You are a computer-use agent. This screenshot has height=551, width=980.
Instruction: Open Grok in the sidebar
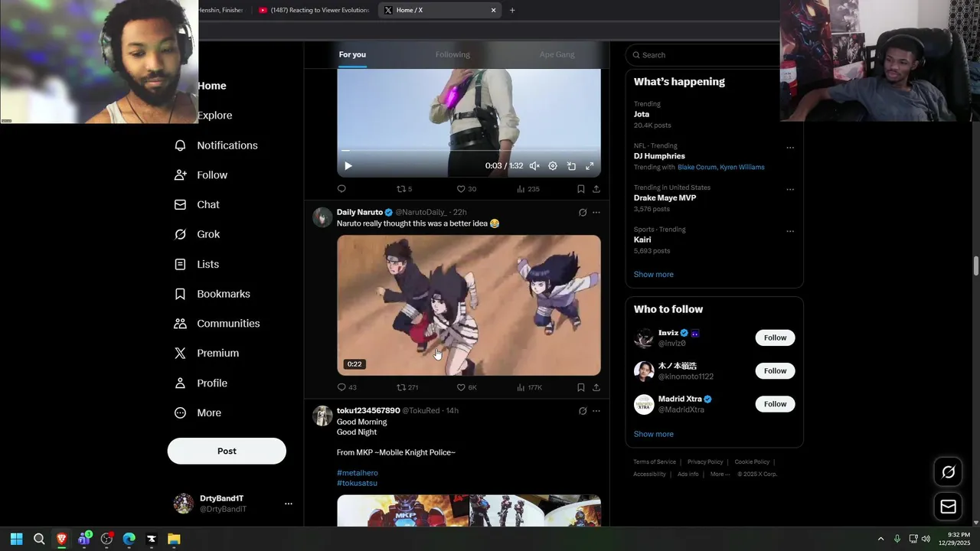click(x=198, y=234)
